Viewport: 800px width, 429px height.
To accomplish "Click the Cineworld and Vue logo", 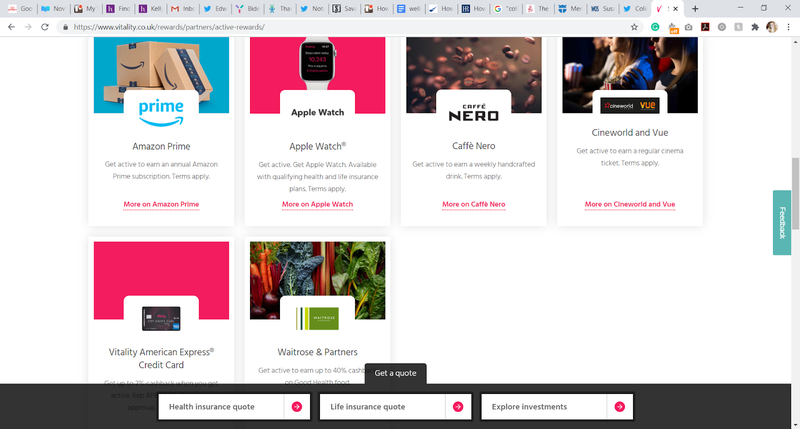I will 630,106.
